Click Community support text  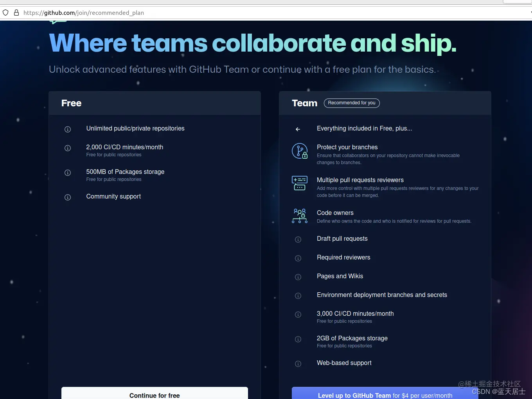click(x=113, y=197)
